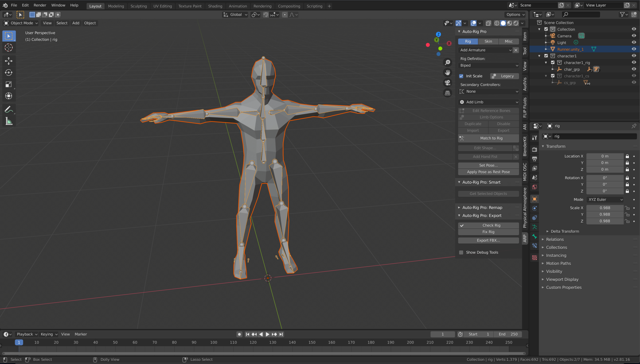Click Apply Pose as Rest Pose

point(489,172)
